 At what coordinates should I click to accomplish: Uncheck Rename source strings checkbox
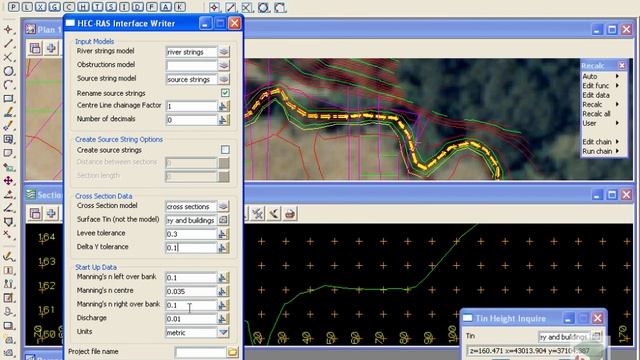[225, 93]
